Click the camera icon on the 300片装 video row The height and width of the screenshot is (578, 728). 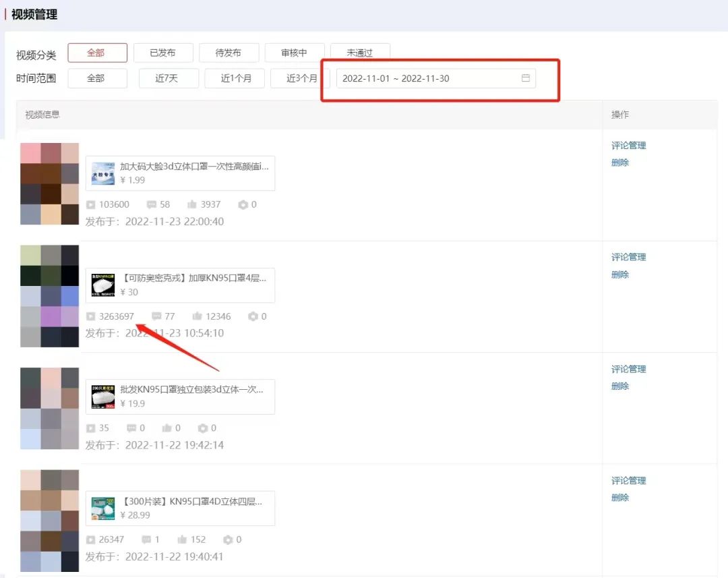pos(228,540)
